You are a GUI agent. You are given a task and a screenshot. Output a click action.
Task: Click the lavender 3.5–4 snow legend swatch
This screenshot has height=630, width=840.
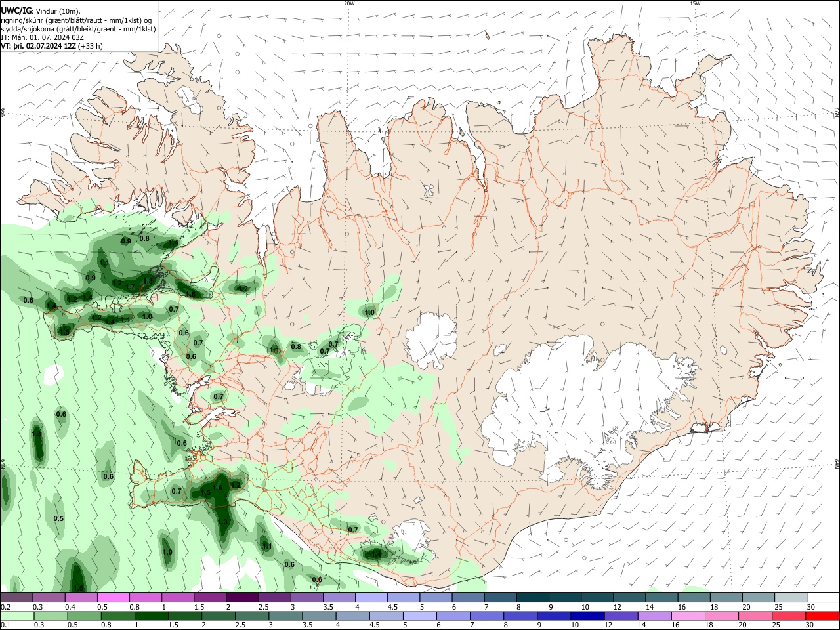[x=338, y=598]
